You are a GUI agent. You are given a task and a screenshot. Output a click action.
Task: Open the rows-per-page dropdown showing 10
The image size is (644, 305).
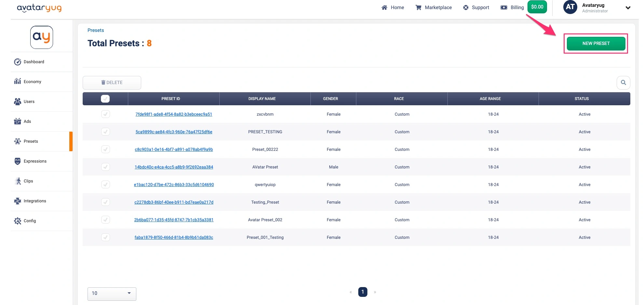pos(112,293)
